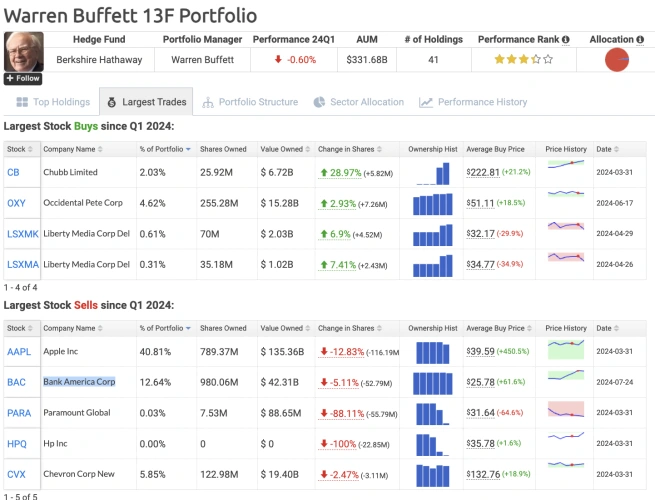
Task: Click Chubb Limited price history sparkline
Action: pyautogui.click(x=566, y=164)
